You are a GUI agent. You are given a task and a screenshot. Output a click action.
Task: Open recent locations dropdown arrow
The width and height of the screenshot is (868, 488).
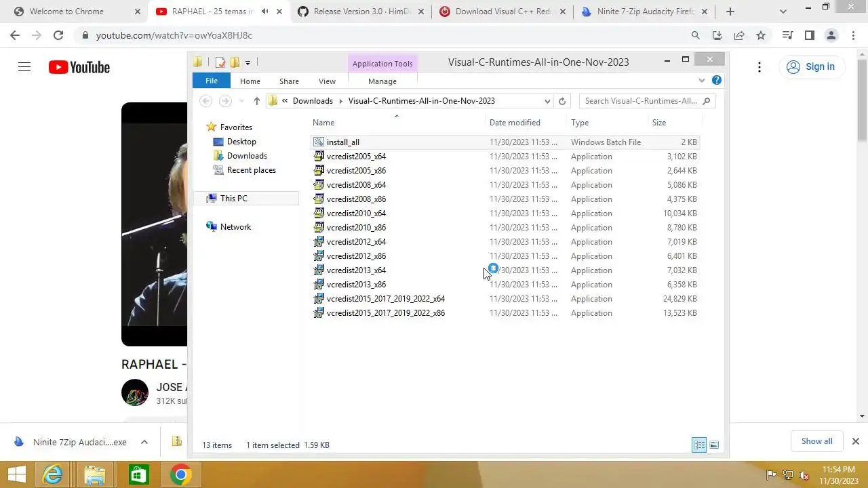pyautogui.click(x=241, y=101)
